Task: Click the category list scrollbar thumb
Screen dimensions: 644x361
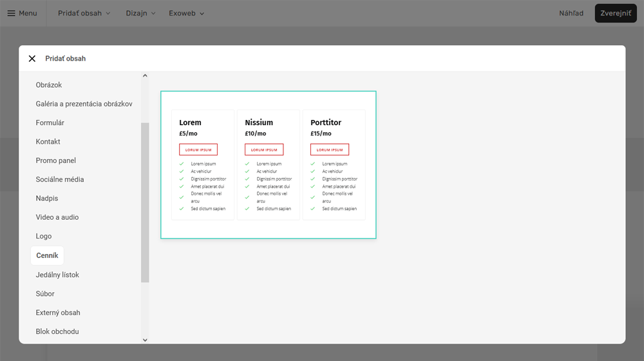Action: pos(145,202)
